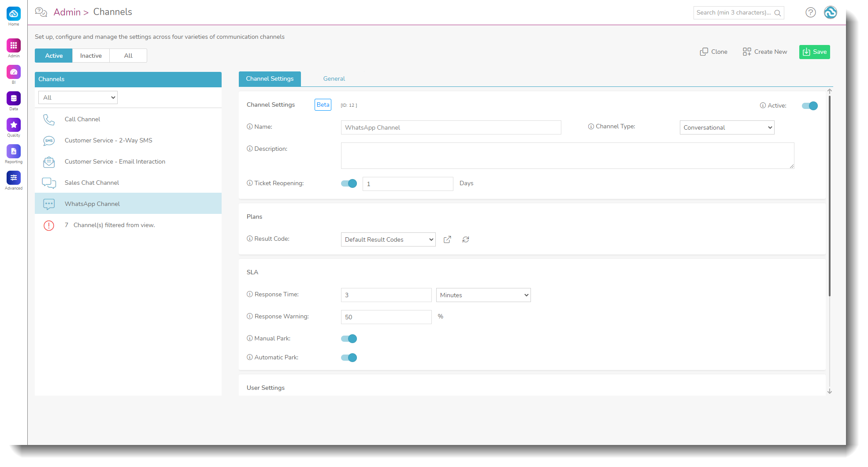Screen dimensions: 868x467
Task: Select WhatsApp Channel row
Action: click(128, 204)
